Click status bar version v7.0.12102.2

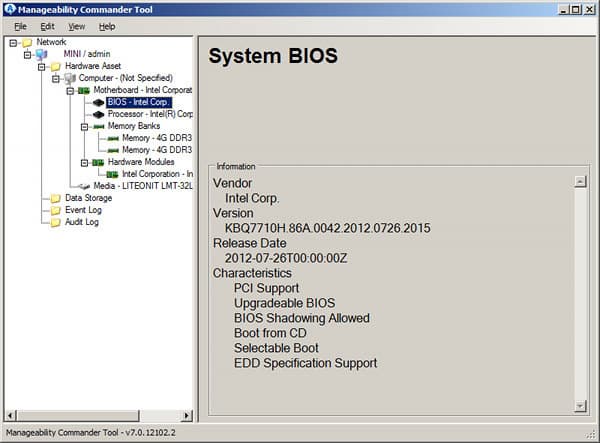coord(151,433)
